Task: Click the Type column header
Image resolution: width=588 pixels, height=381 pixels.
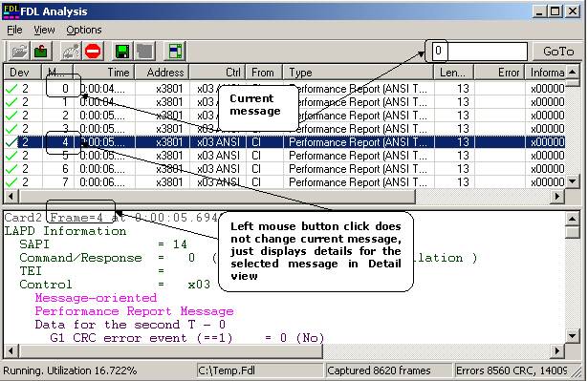Action: coord(359,72)
